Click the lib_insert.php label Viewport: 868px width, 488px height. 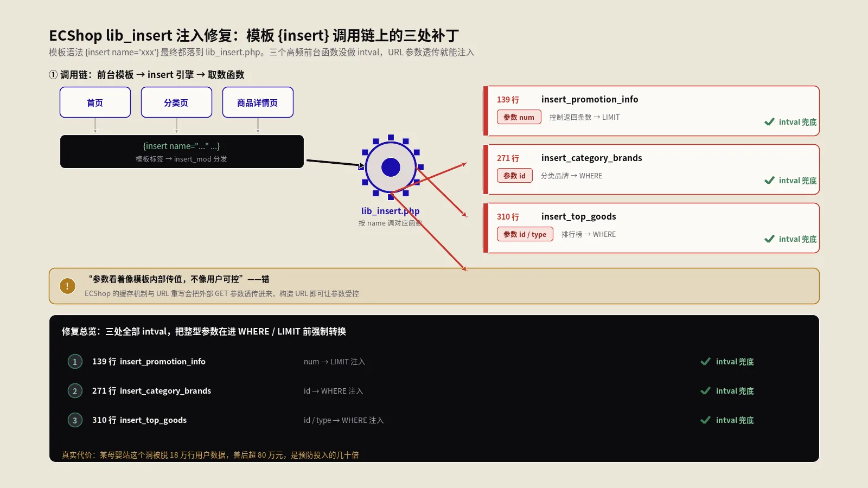(390, 211)
